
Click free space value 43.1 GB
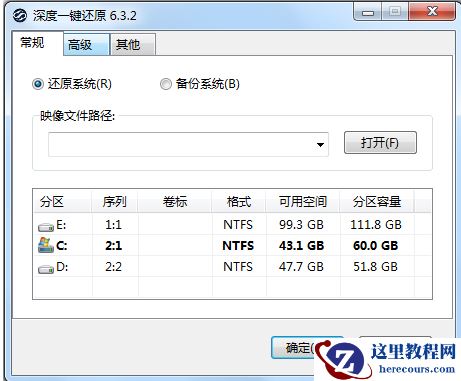[x=301, y=246]
